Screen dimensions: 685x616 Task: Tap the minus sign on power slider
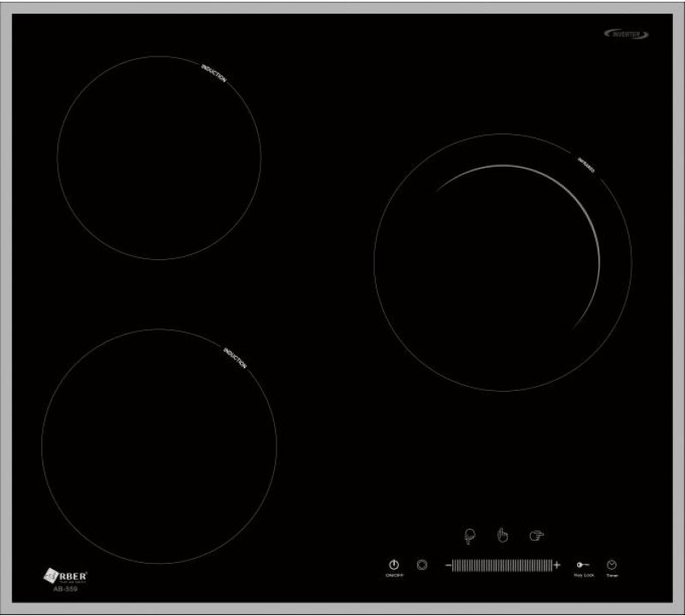coord(448,566)
